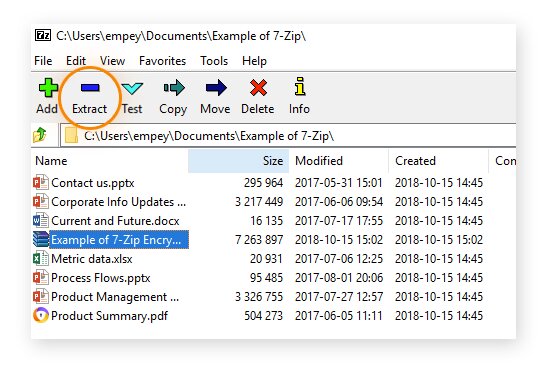The image size is (547, 367).
Task: Click the Test checkmark icon
Action: coord(132,88)
